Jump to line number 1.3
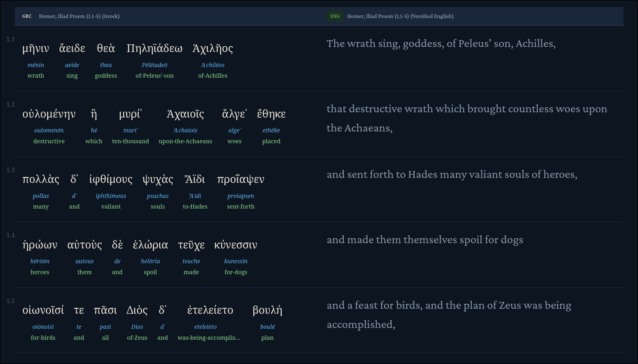The width and height of the screenshot is (638, 364). pos(11,170)
